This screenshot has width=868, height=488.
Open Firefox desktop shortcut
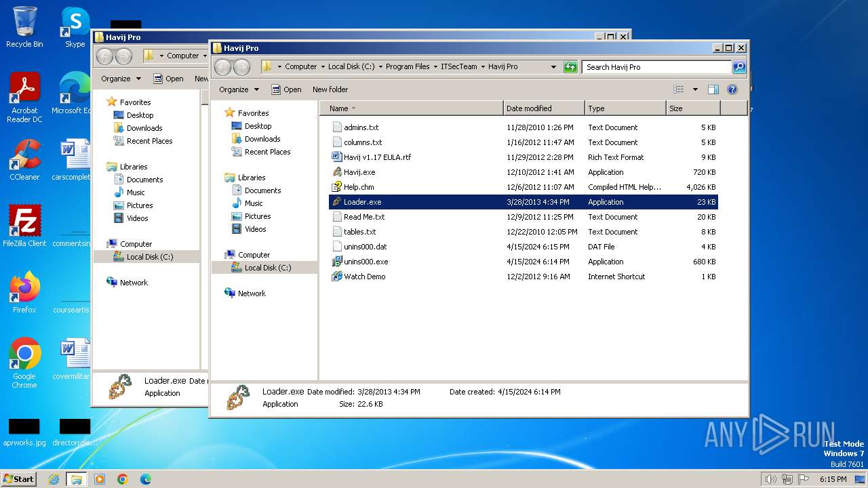(24, 293)
